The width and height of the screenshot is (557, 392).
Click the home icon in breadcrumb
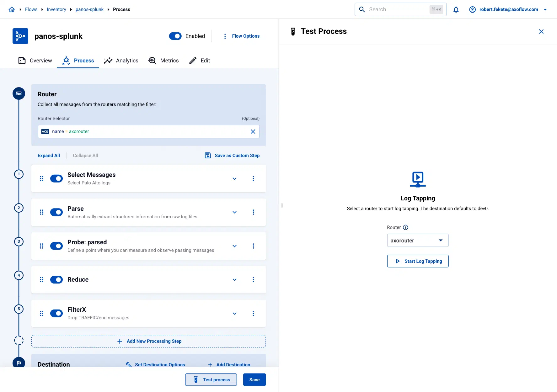[x=12, y=9]
